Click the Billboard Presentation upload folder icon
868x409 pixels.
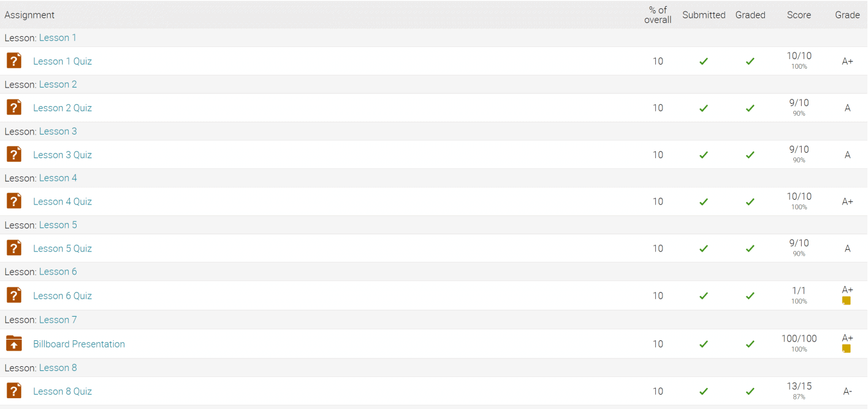pyautogui.click(x=14, y=343)
